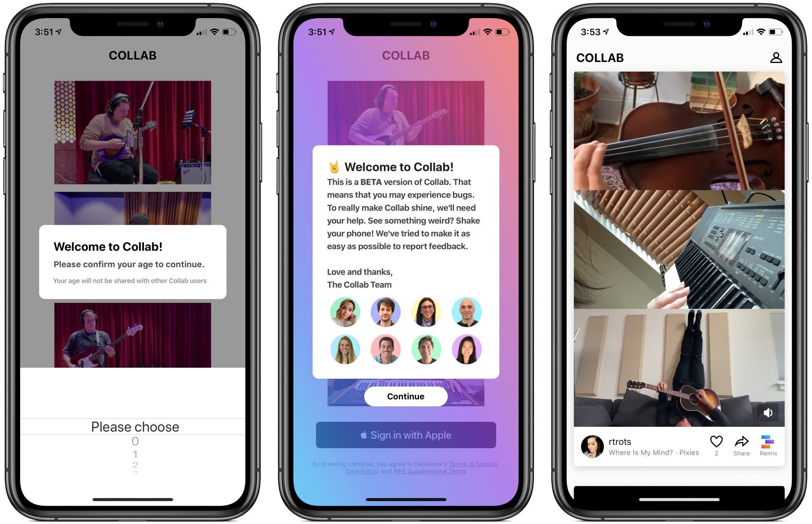Tap the profile account icon top right

coord(776,58)
